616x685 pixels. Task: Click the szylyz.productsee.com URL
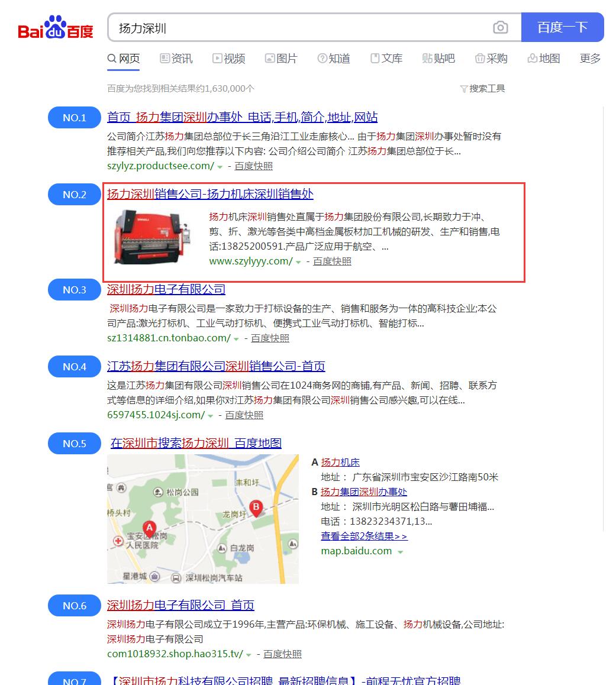161,166
